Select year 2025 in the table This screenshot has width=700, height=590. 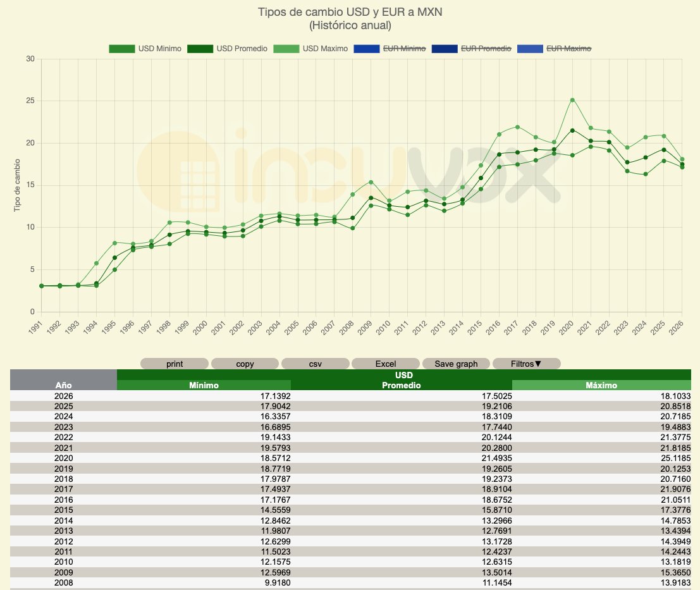[63, 406]
